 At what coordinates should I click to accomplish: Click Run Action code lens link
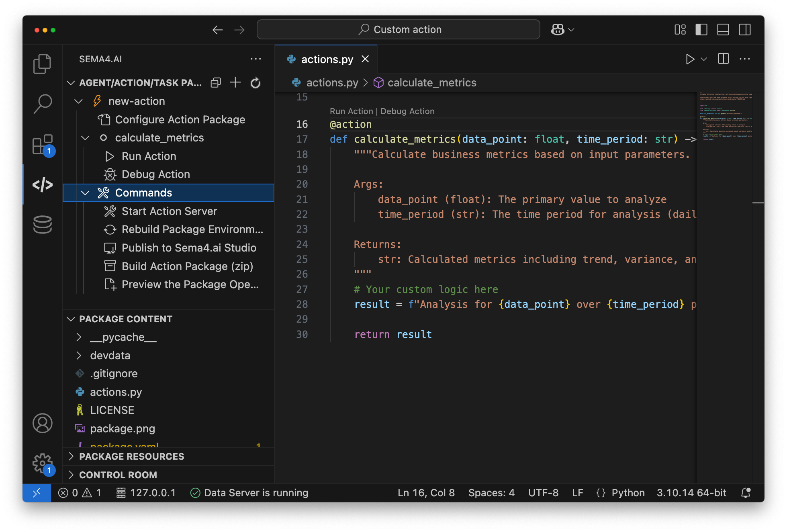tap(351, 111)
